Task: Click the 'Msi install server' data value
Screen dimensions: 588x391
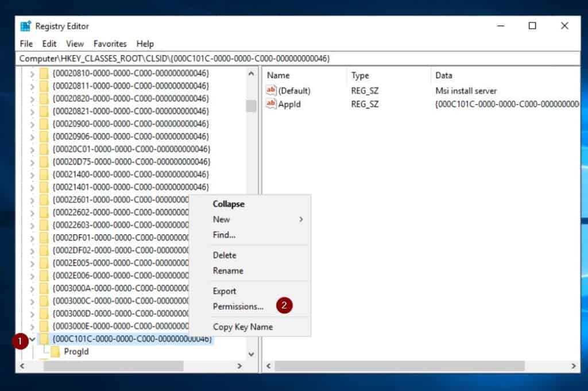Action: click(466, 91)
